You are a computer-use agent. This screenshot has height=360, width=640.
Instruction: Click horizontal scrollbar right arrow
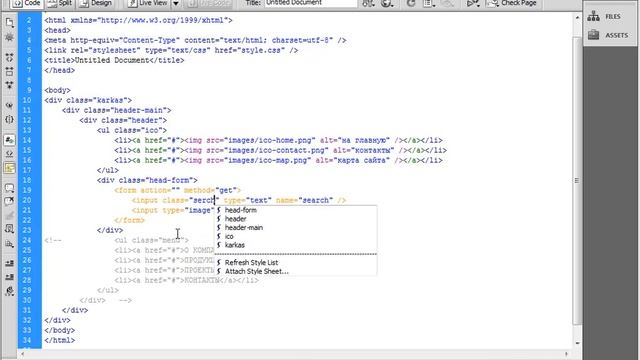pyautogui.click(x=567, y=354)
